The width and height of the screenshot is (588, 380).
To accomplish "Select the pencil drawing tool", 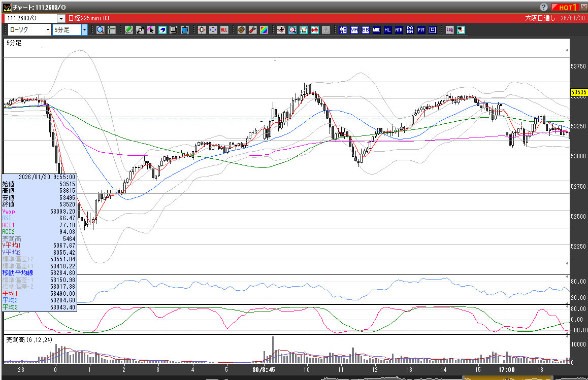I will (129, 30).
